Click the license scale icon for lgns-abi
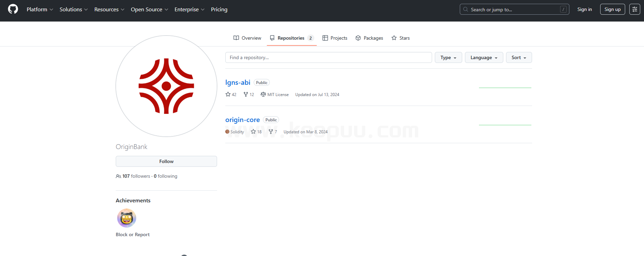This screenshot has height=256, width=644. pos(263,94)
